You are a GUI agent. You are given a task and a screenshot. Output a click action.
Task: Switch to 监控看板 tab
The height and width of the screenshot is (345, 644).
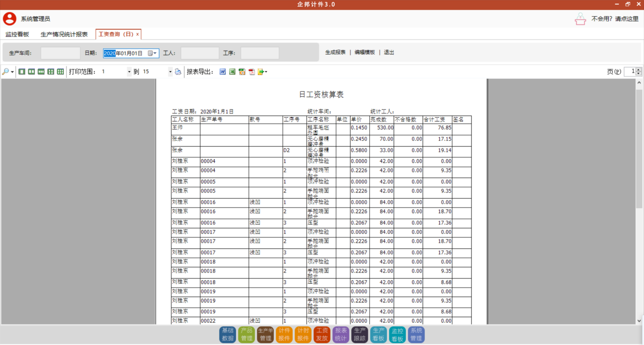17,34
